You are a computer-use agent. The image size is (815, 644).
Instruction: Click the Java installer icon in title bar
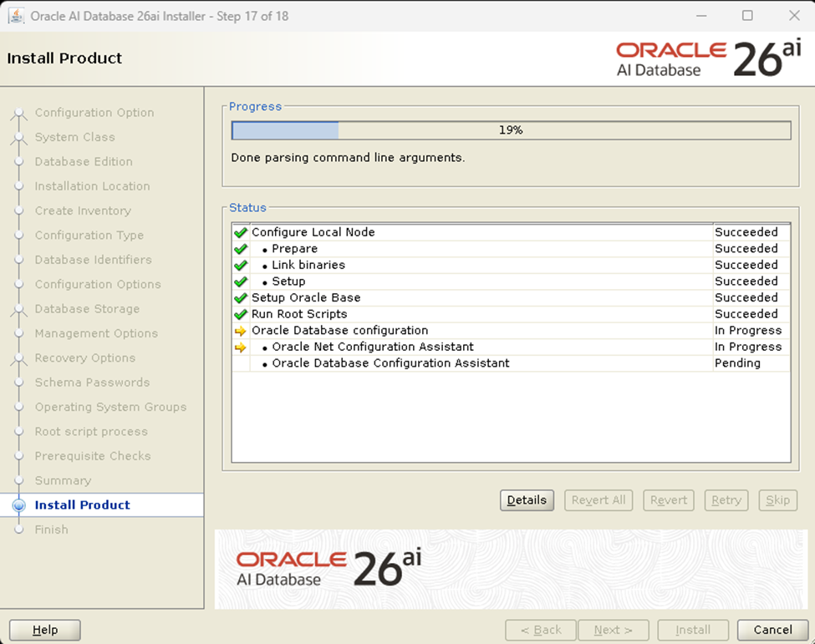[x=16, y=16]
